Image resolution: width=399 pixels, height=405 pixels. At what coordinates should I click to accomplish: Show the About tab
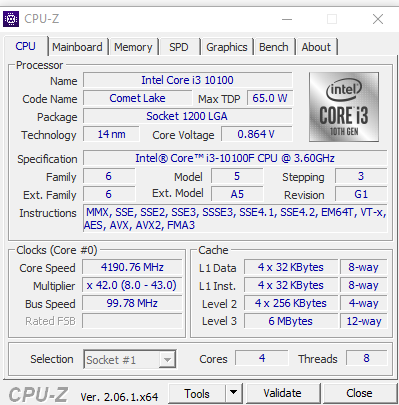(x=316, y=47)
